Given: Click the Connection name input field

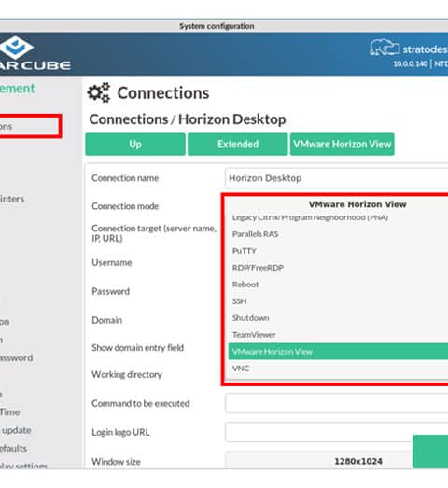Looking at the screenshot, I should (336, 178).
